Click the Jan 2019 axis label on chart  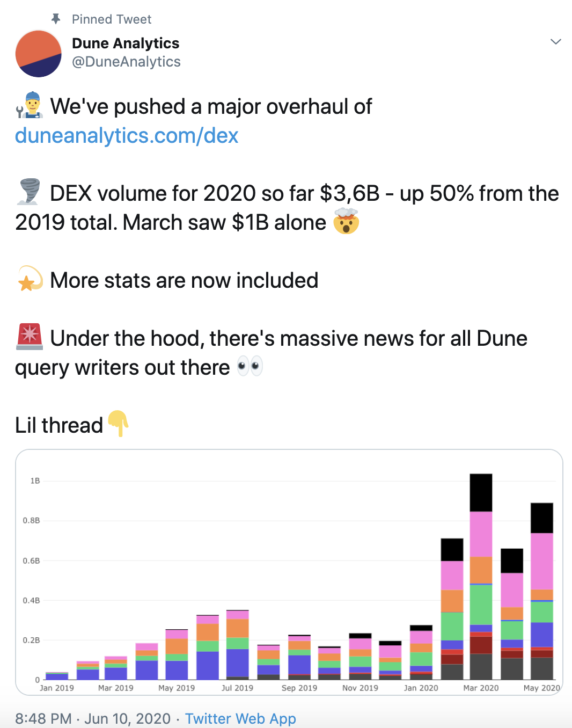[x=55, y=688]
